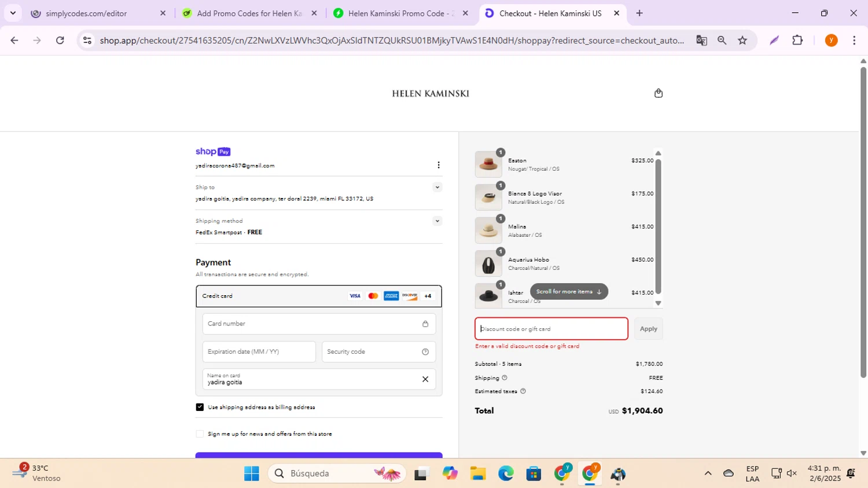Translate this page icon
The image size is (868, 488).
pos(701,41)
